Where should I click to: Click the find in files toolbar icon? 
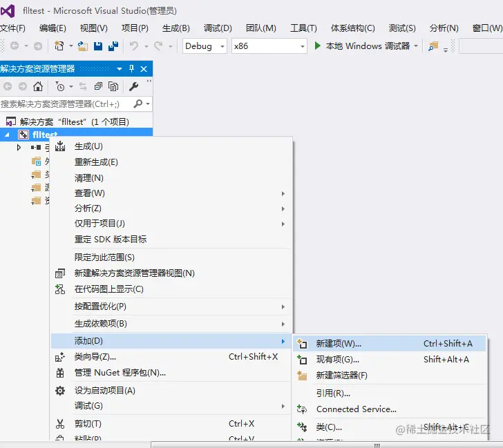(x=433, y=46)
